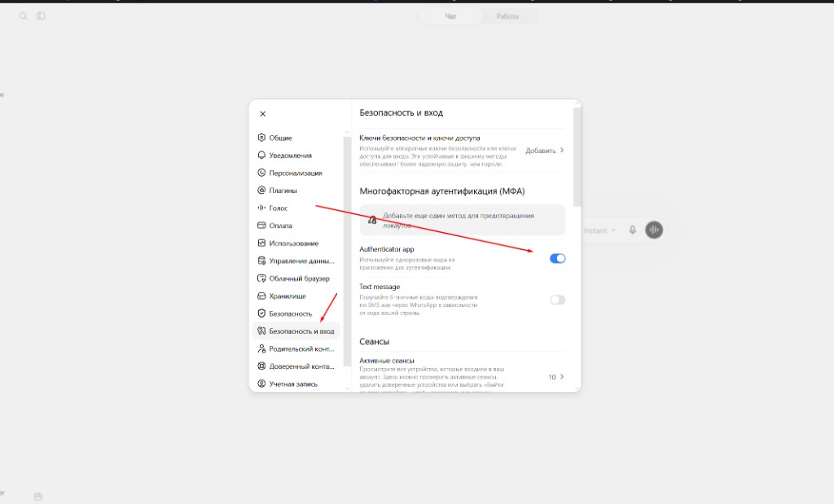Click the shield icon beside Безопасность

261,313
